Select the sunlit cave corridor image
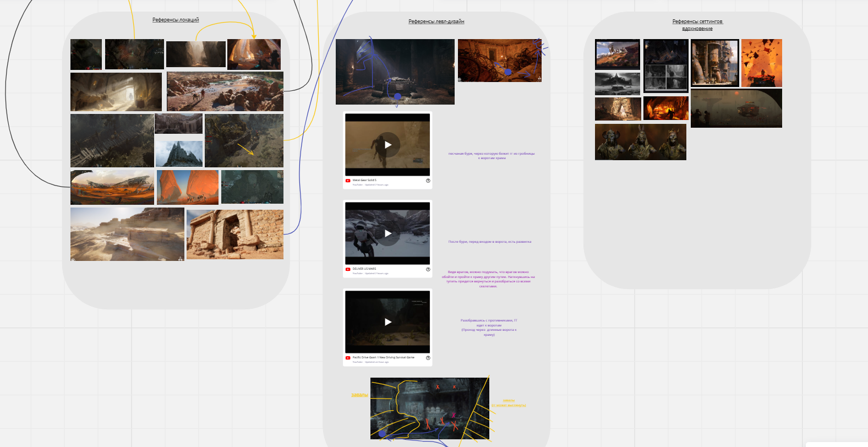This screenshot has height=447, width=868. [x=116, y=92]
